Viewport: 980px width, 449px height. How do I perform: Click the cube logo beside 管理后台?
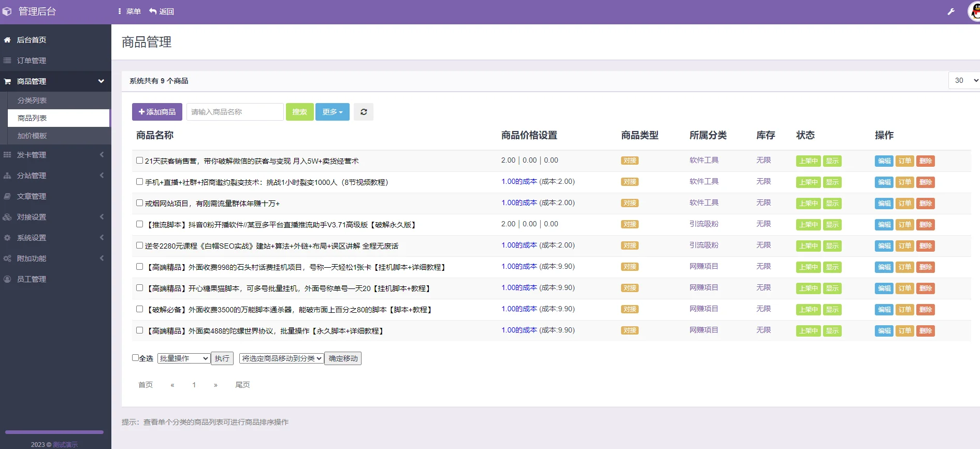(x=7, y=11)
